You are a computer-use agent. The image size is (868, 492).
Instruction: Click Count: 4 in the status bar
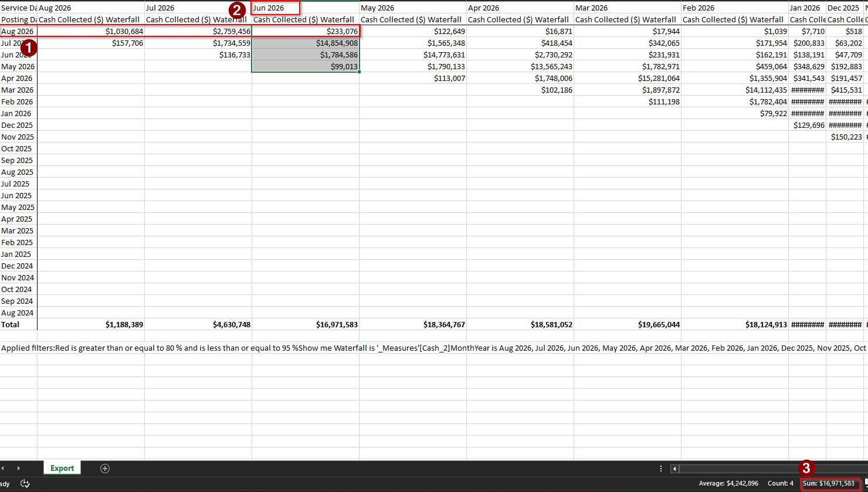(780, 483)
